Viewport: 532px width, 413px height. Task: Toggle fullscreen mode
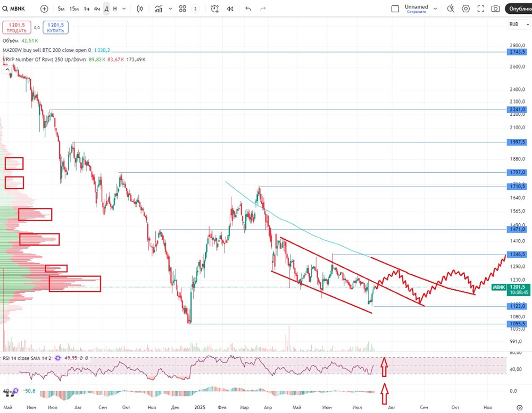[x=481, y=9]
